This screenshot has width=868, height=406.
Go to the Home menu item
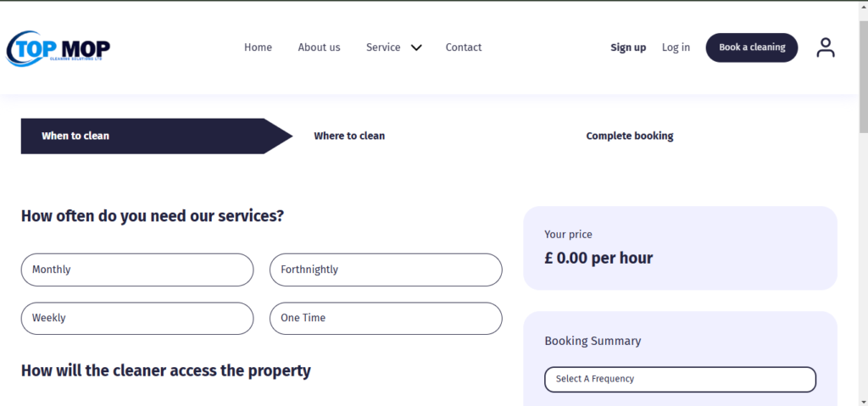258,47
